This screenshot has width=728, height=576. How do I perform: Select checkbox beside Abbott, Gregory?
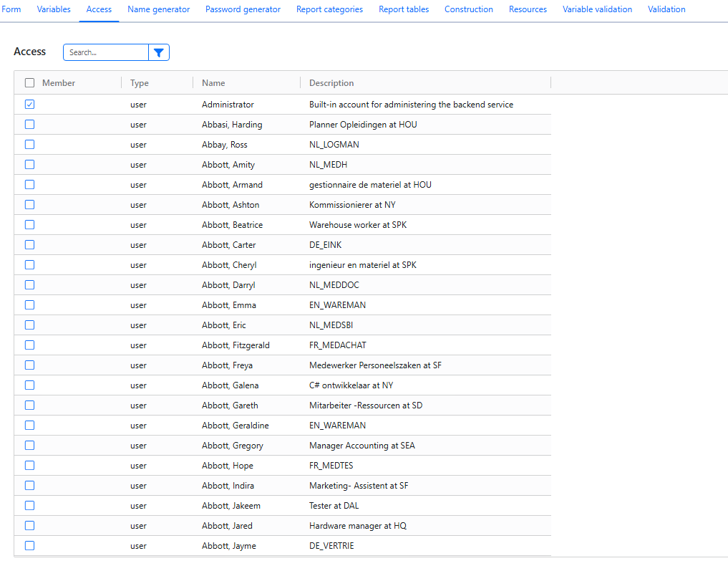30,446
